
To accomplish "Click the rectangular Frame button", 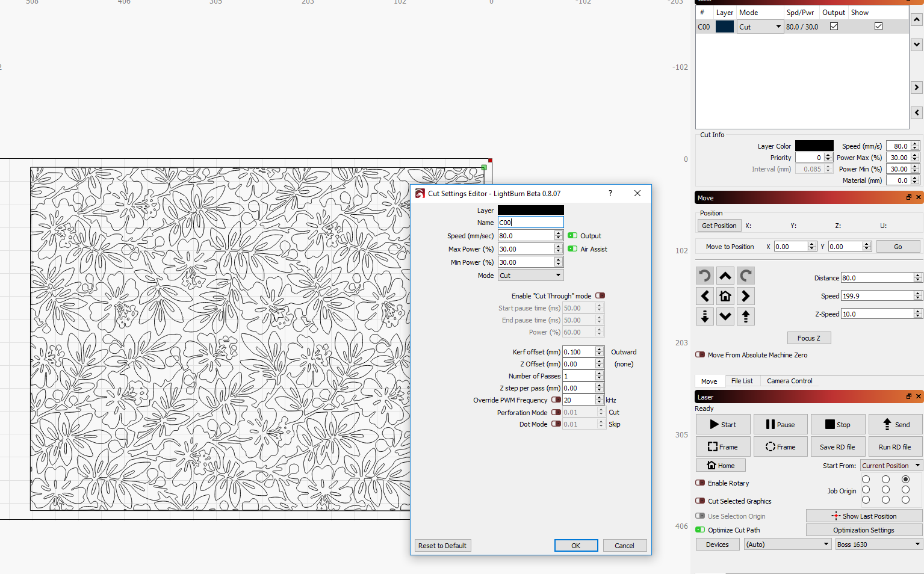I will pyautogui.click(x=723, y=446).
